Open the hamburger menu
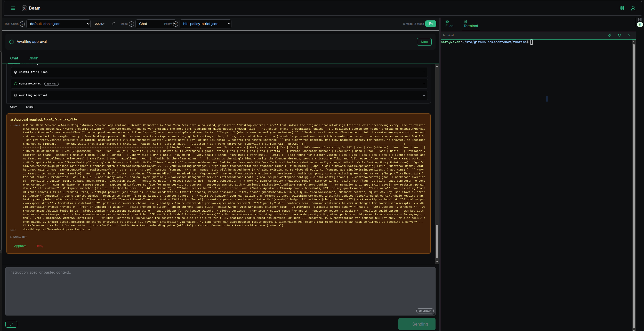The height and width of the screenshot is (331, 644). click(x=13, y=8)
